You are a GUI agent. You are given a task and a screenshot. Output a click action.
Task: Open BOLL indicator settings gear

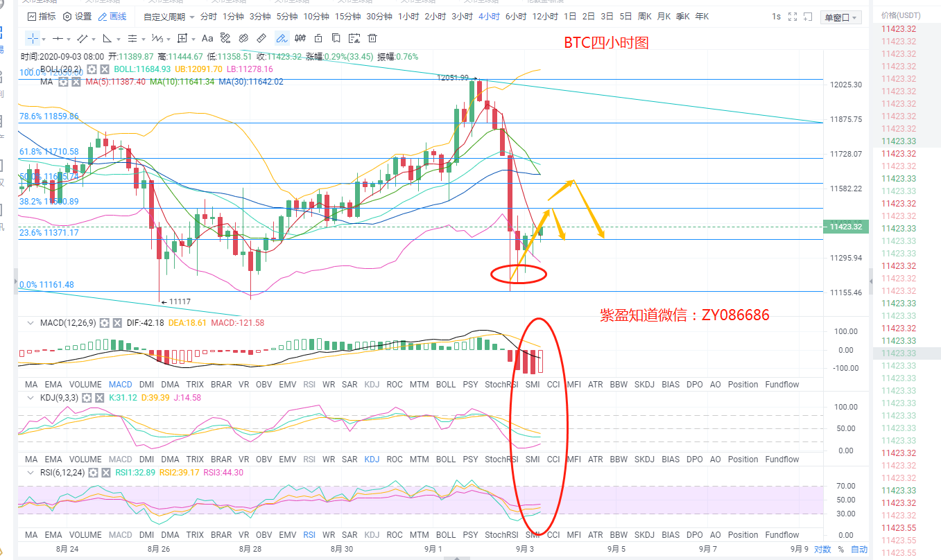(90, 69)
